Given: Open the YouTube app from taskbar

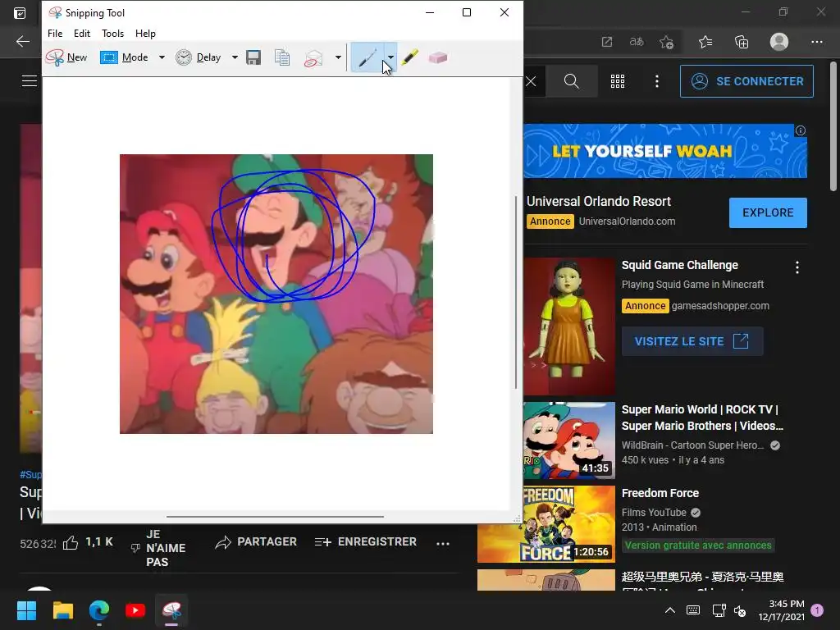Looking at the screenshot, I should click(x=135, y=610).
